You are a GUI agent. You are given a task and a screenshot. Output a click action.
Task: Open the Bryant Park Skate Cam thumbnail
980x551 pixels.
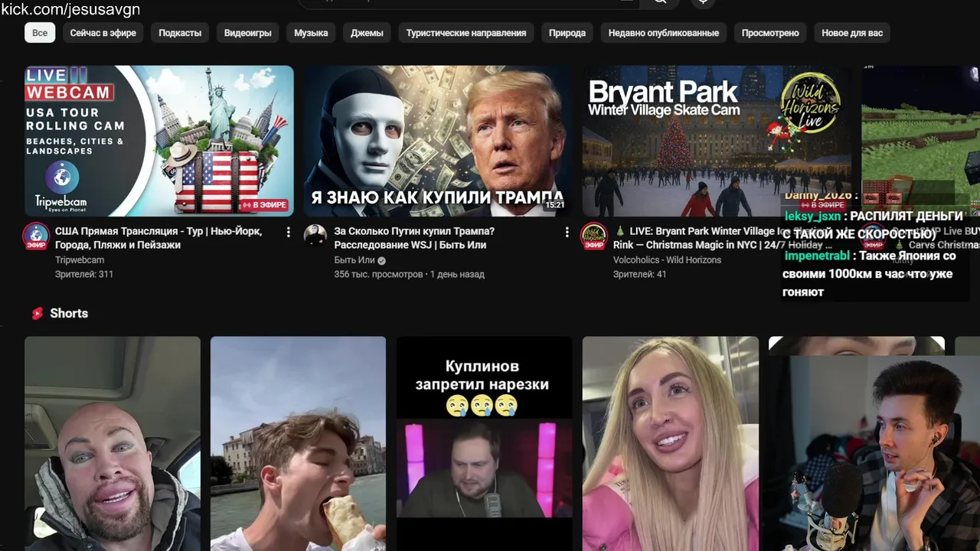[717, 141]
